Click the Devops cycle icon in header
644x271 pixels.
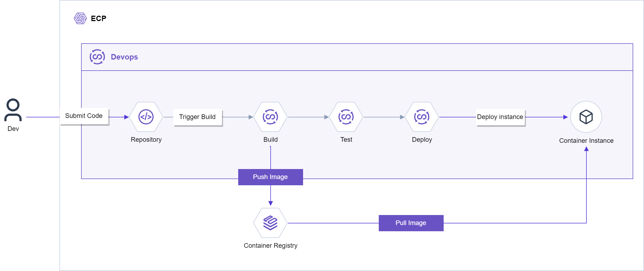(x=97, y=57)
